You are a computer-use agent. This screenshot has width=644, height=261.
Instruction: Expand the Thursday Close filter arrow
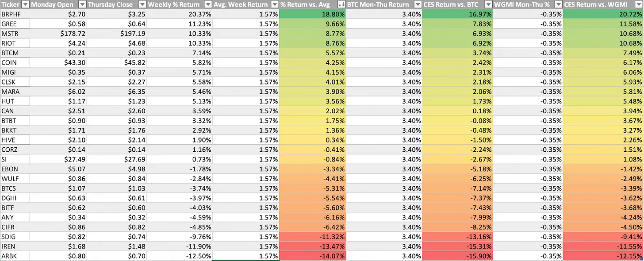point(142,4)
